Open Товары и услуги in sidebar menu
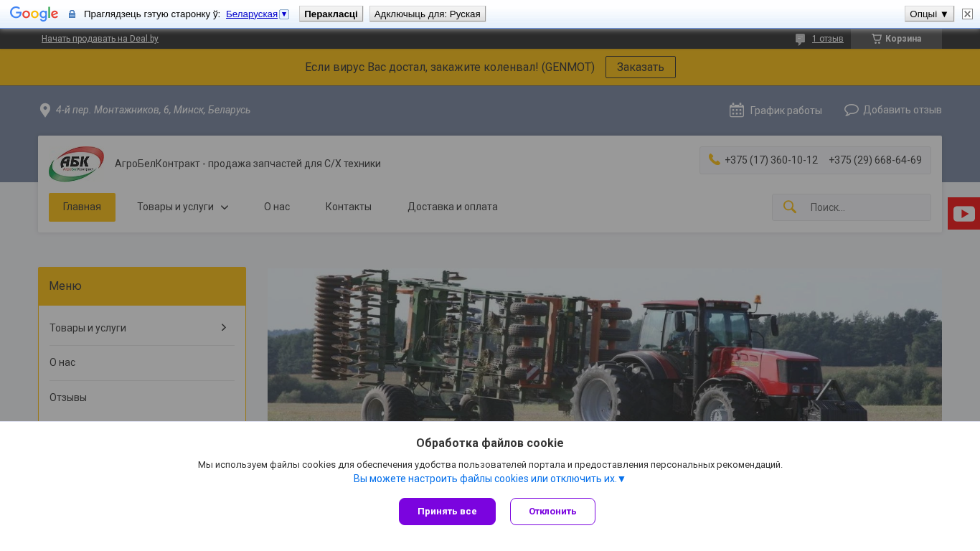The image size is (980, 551). tap(88, 328)
